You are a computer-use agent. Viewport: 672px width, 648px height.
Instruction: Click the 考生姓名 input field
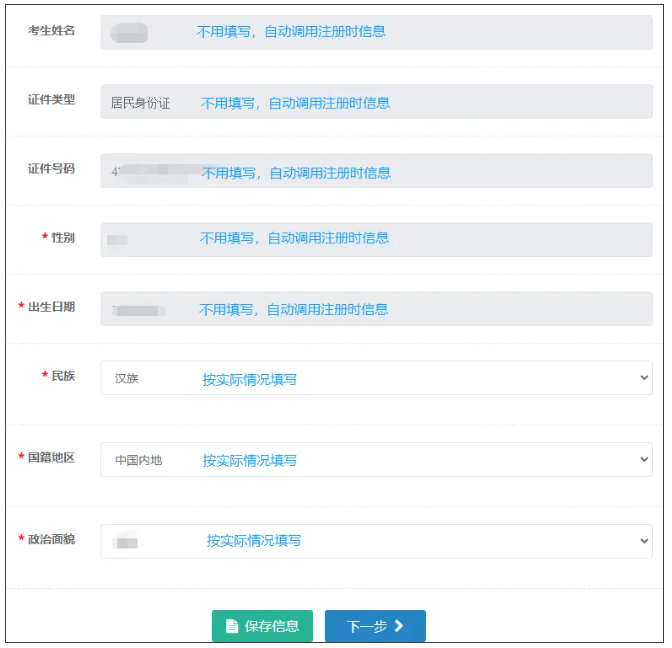pos(376,32)
